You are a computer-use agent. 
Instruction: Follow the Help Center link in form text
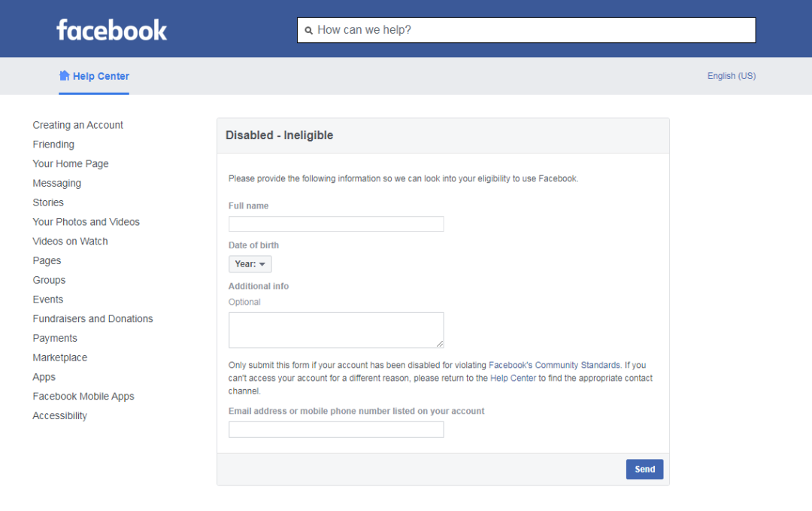click(x=513, y=379)
